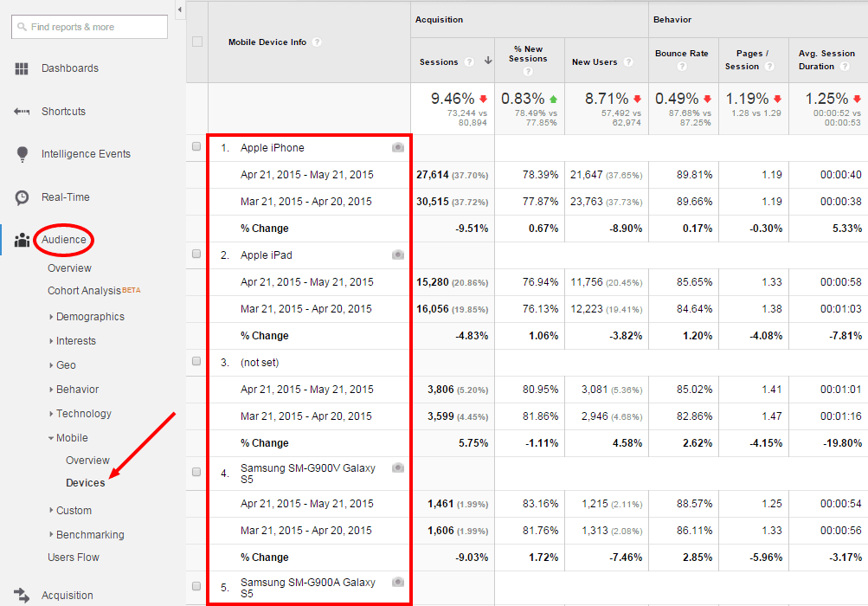Sort by the Avg. Session Duration header

(x=826, y=60)
